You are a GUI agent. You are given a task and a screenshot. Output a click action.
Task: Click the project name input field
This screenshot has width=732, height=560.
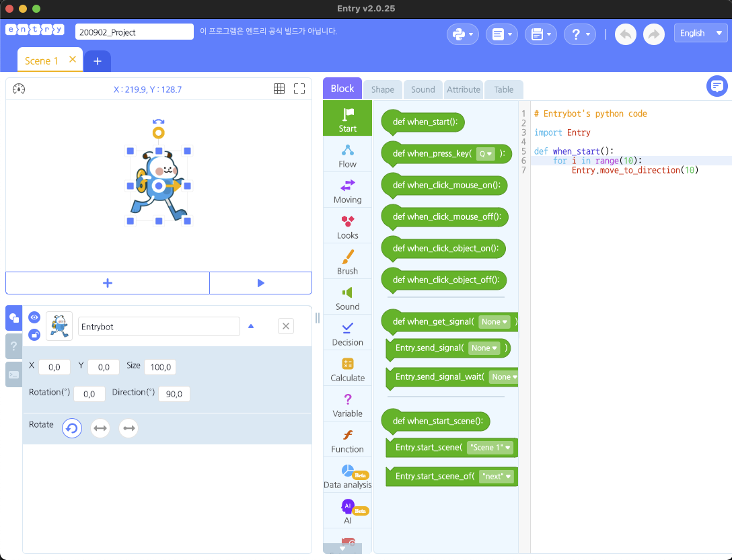135,32
